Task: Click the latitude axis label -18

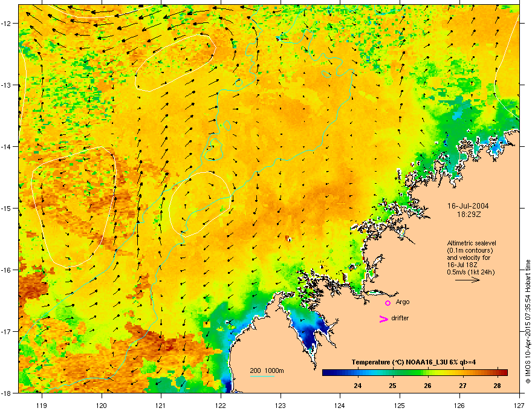Action: (x=7, y=393)
